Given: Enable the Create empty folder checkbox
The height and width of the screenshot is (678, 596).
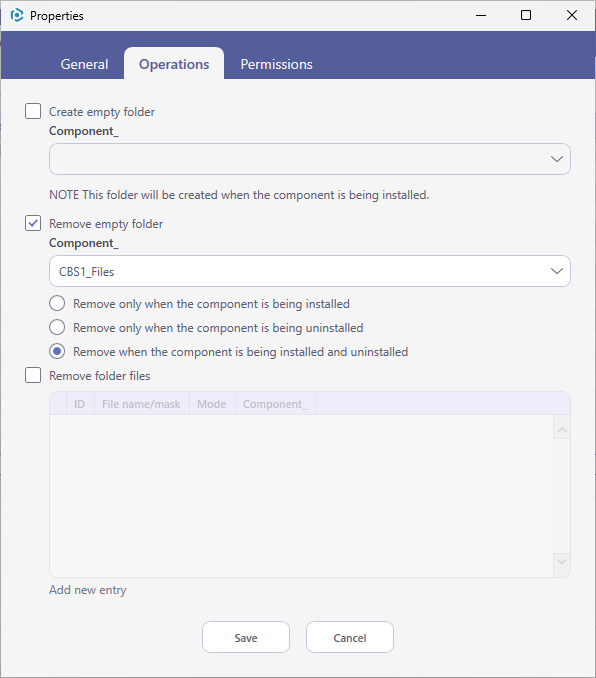Looking at the screenshot, I should [33, 111].
